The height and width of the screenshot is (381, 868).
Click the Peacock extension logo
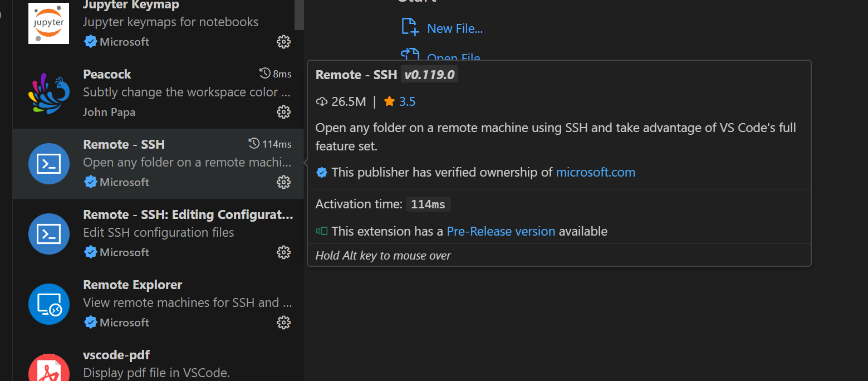49,94
